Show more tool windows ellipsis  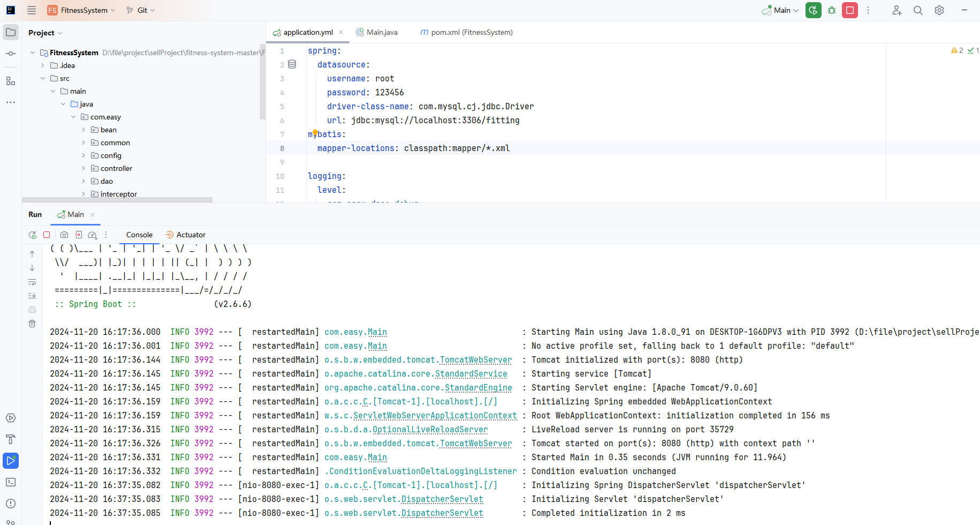point(11,102)
